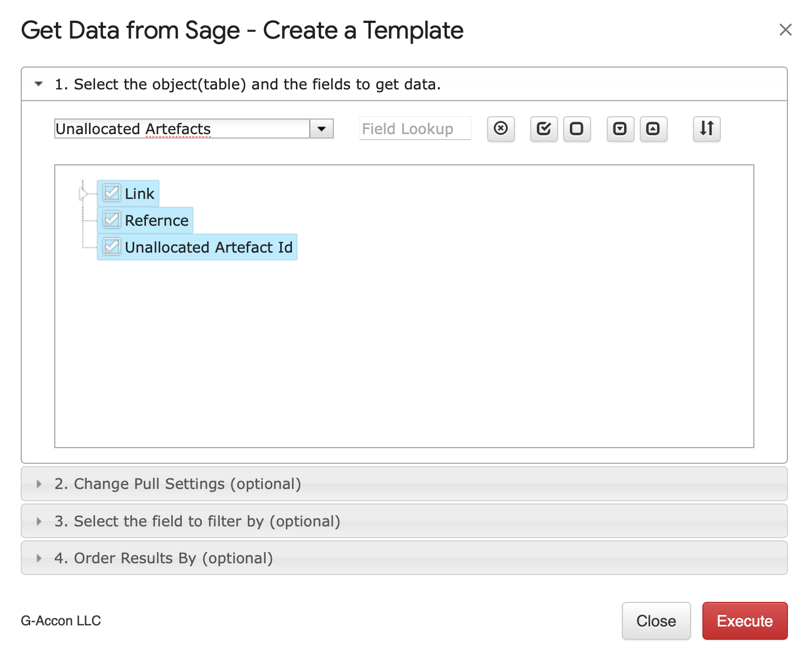Open the Unallocated Artefacts object dropdown arrow
The image size is (812, 665).
322,129
